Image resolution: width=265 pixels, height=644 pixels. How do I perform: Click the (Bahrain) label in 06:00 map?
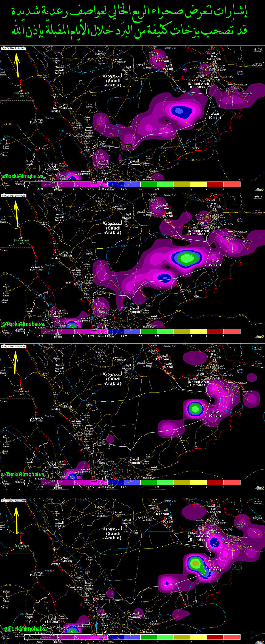pyautogui.click(x=163, y=514)
